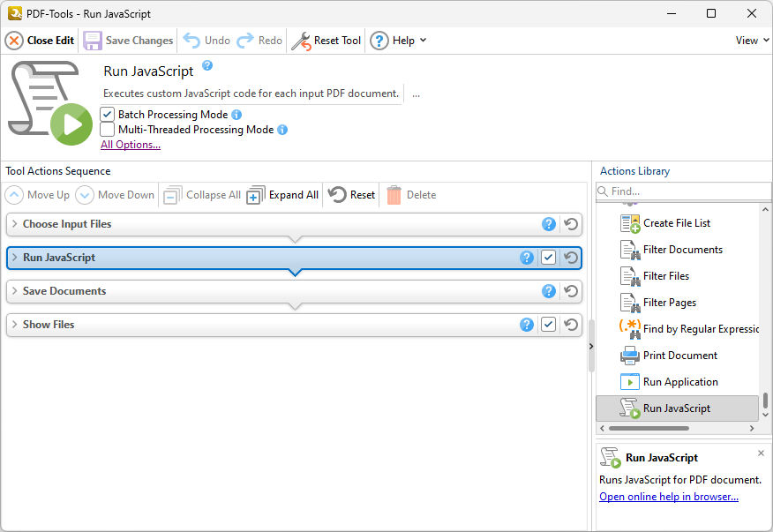Expand the Run JavaScript action step

pos(15,258)
